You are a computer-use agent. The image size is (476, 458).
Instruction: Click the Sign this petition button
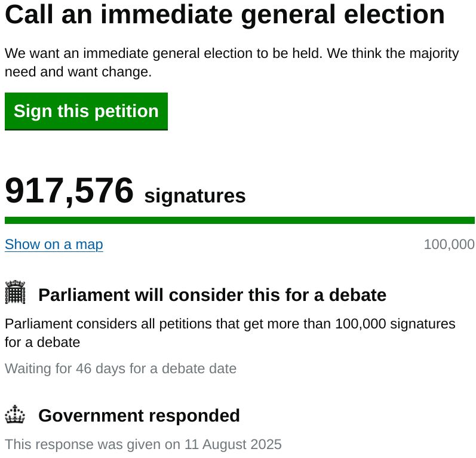86,112
